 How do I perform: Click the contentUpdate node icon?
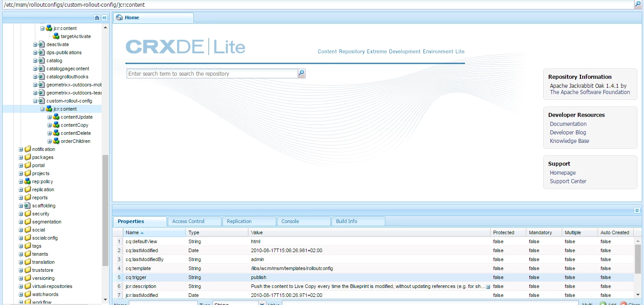pos(56,117)
